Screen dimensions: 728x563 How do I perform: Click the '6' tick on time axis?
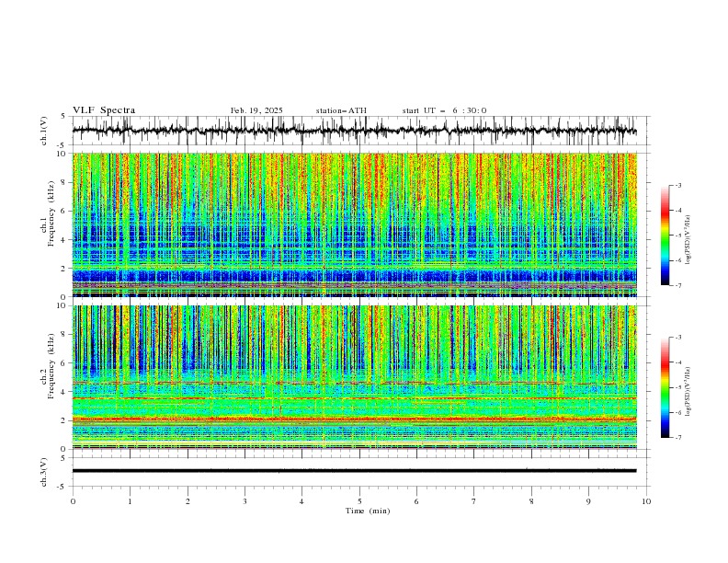[x=416, y=501]
